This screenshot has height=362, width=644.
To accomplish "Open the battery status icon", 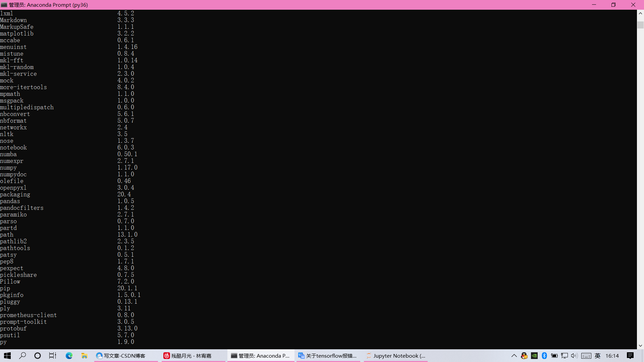I will click(x=554, y=356).
